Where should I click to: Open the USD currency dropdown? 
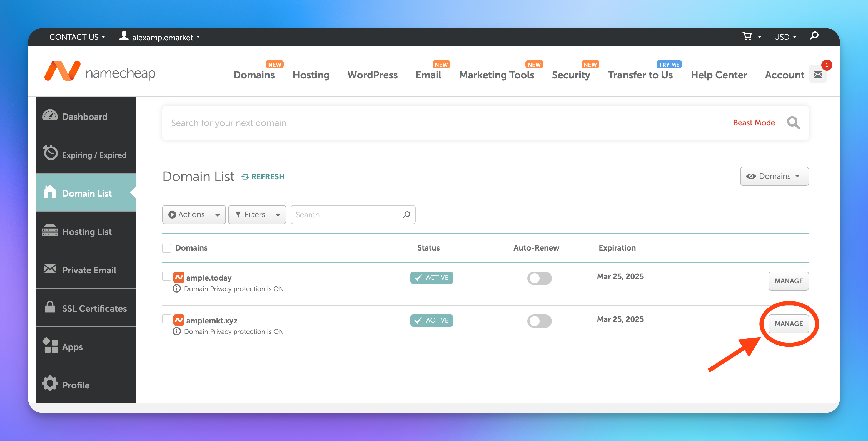tap(785, 37)
